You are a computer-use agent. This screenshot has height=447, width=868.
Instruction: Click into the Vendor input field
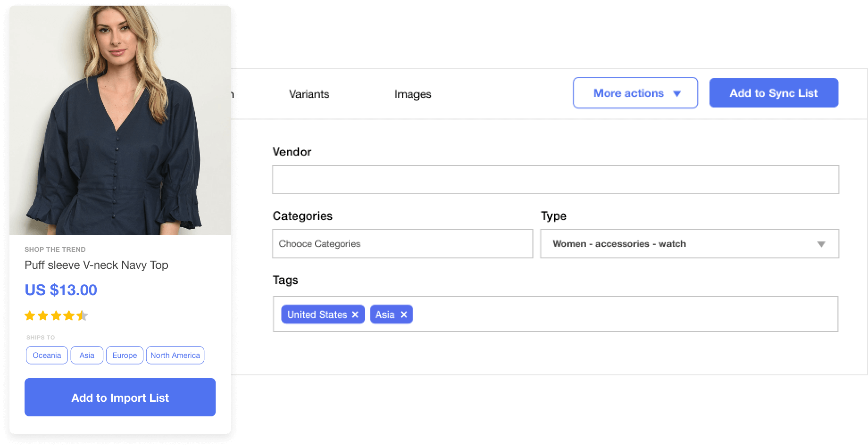pyautogui.click(x=555, y=180)
